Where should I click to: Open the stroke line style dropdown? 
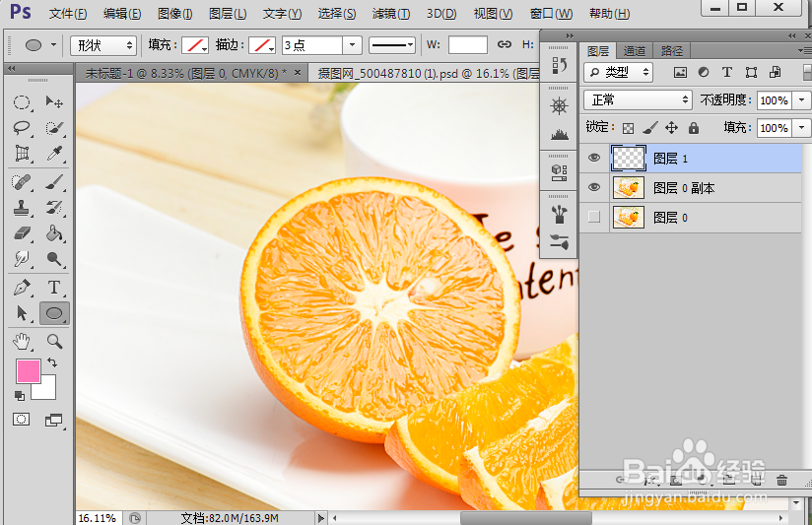392,45
